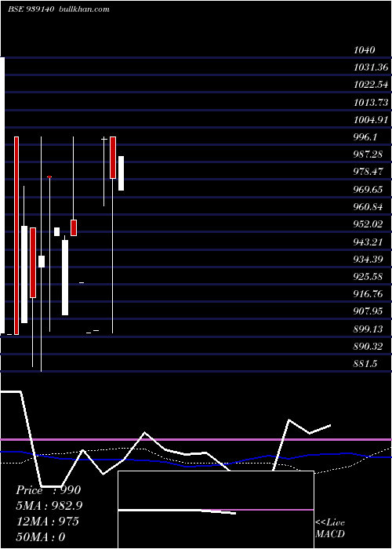Click the 934.39 price label
Image resolution: width=392 pixels, height=549 pixels.
click(x=368, y=259)
